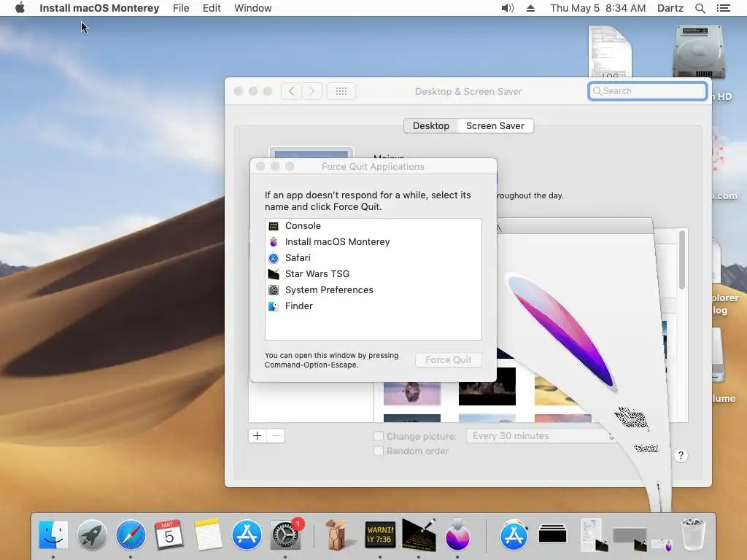Open Console WARNING icon in Dock
Screen dimensions: 747x560
click(x=380, y=534)
